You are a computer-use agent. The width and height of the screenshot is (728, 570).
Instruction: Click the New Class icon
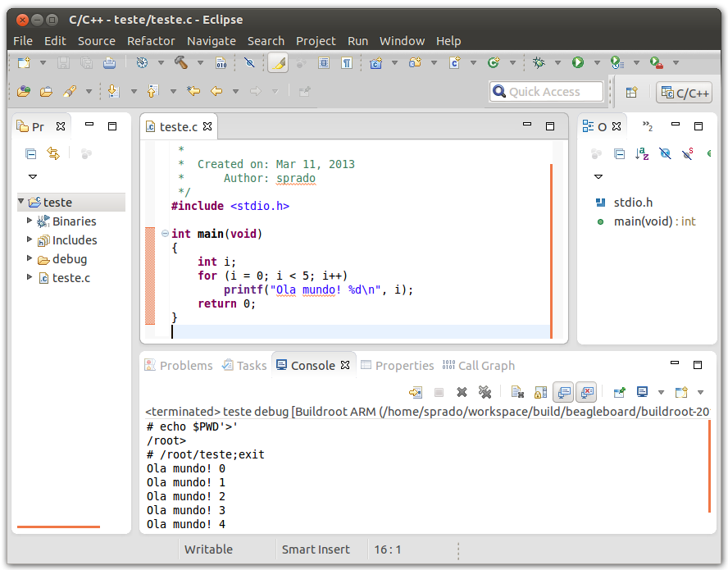tap(494, 62)
